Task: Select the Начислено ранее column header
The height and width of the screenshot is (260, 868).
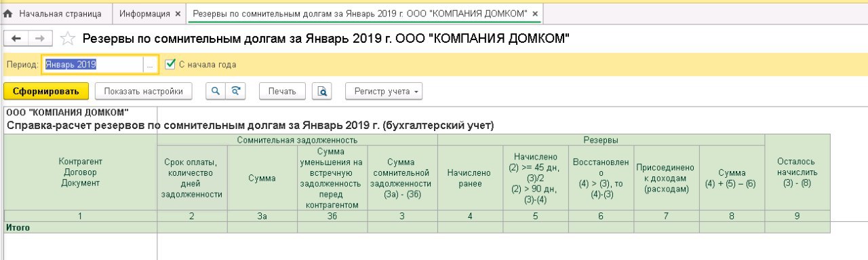Action: click(x=470, y=178)
